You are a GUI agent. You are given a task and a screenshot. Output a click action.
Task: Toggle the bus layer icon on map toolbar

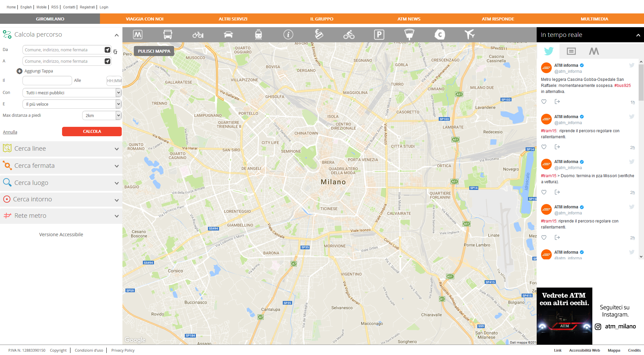pos(168,35)
